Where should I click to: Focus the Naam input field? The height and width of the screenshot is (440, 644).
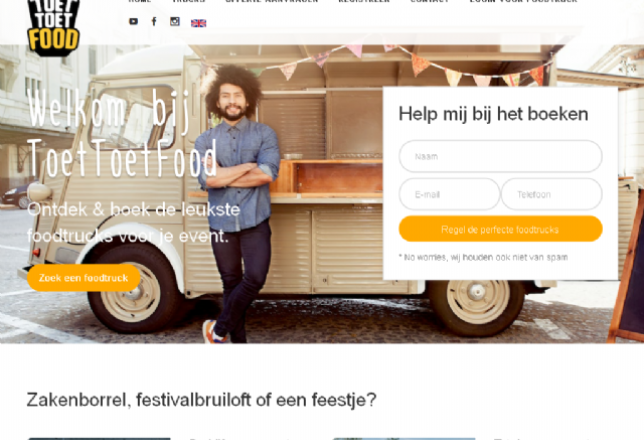pos(500,156)
